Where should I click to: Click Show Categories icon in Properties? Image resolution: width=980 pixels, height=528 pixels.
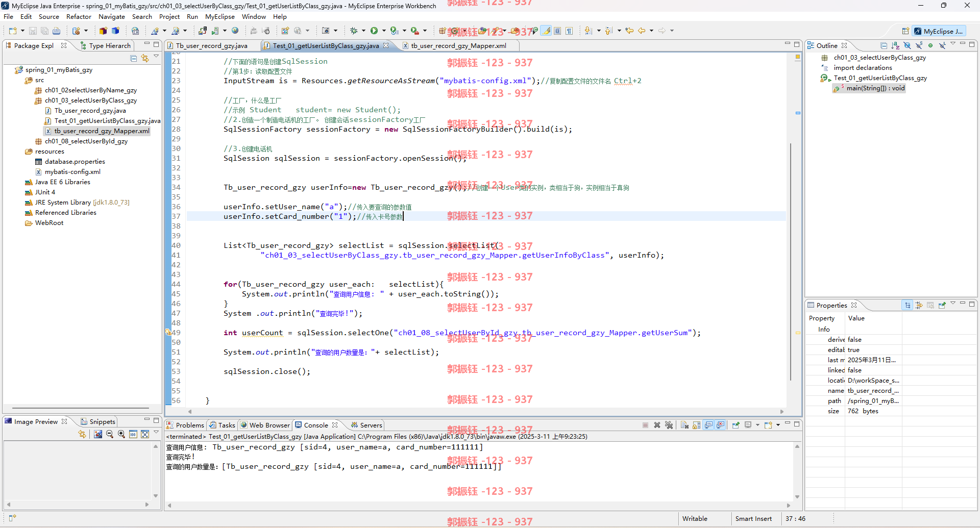pyautogui.click(x=908, y=305)
